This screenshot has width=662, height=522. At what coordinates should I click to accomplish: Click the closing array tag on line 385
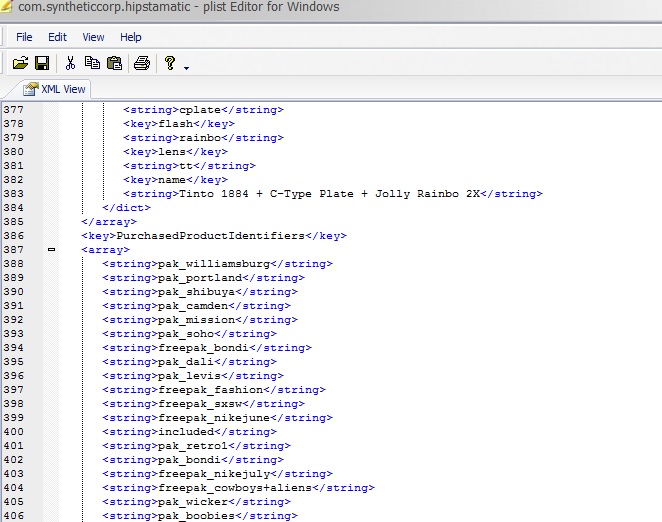pyautogui.click(x=109, y=222)
